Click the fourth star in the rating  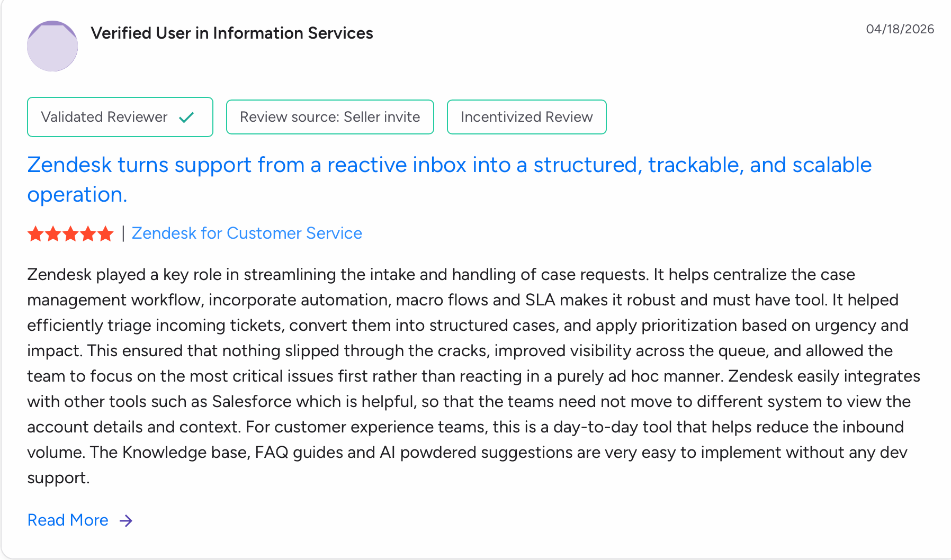pos(88,233)
